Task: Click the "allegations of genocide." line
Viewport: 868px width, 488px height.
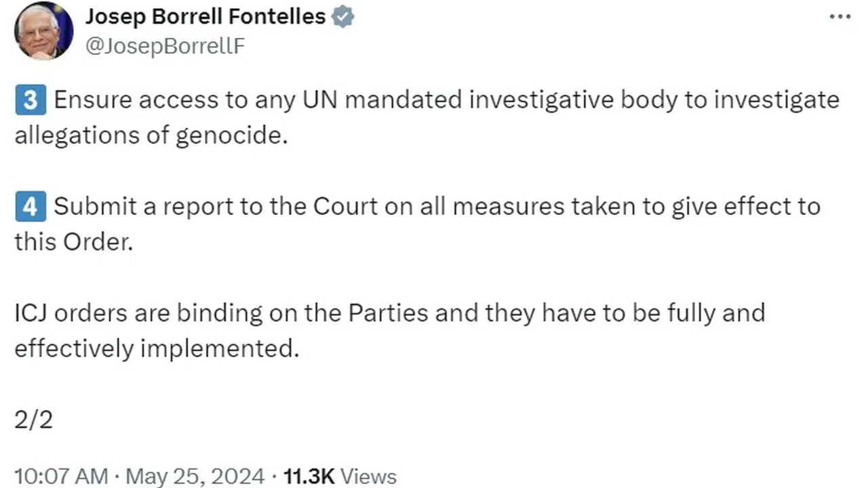Action: coord(151,136)
